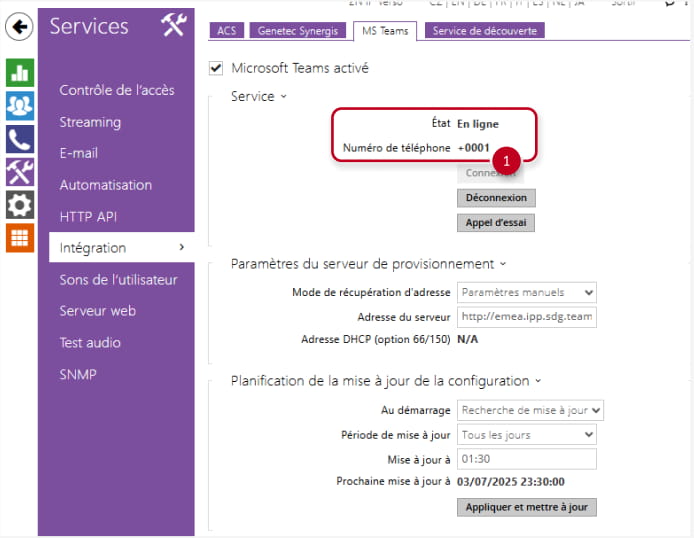Image resolution: width=694 pixels, height=538 pixels.
Task: Click the date 03/07/2025 23:30:00
Action: 511,482
